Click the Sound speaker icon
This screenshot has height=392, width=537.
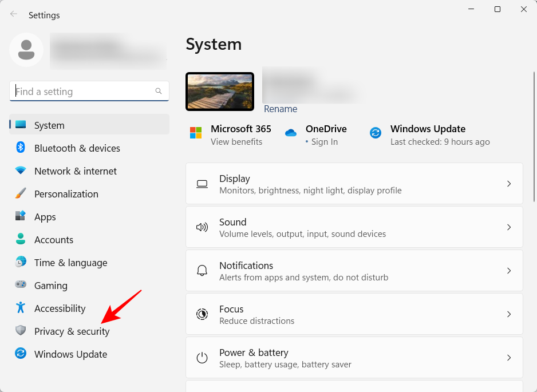tap(202, 227)
